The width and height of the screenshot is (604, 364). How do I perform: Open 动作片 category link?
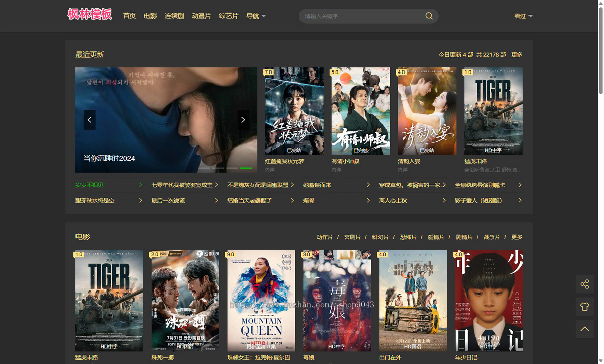point(325,237)
